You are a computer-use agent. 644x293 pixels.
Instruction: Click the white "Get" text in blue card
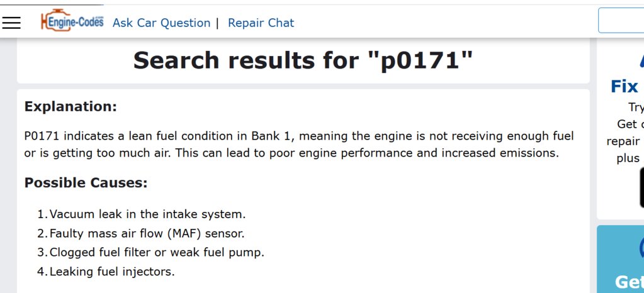tap(630, 283)
